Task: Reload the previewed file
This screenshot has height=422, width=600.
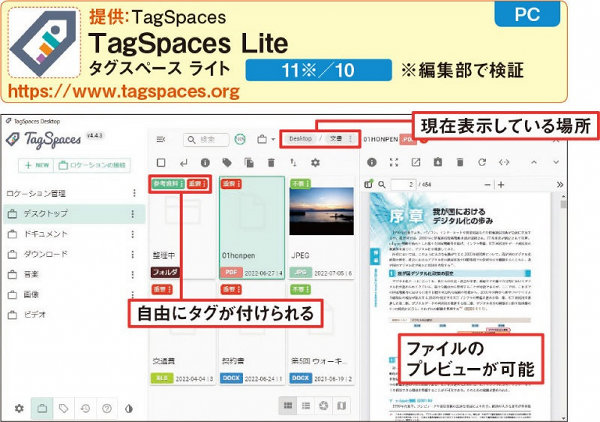Action: (x=481, y=162)
